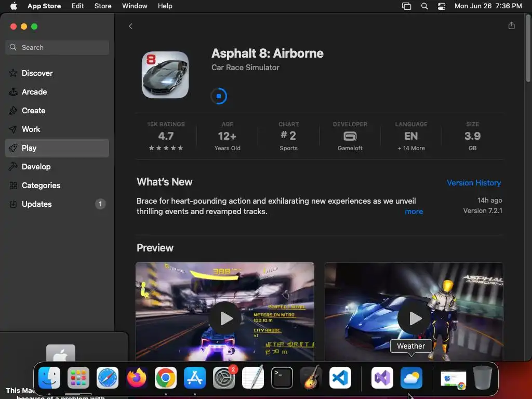The image size is (532, 399).
Task: Open System Settings from the Dock
Action: (224, 378)
